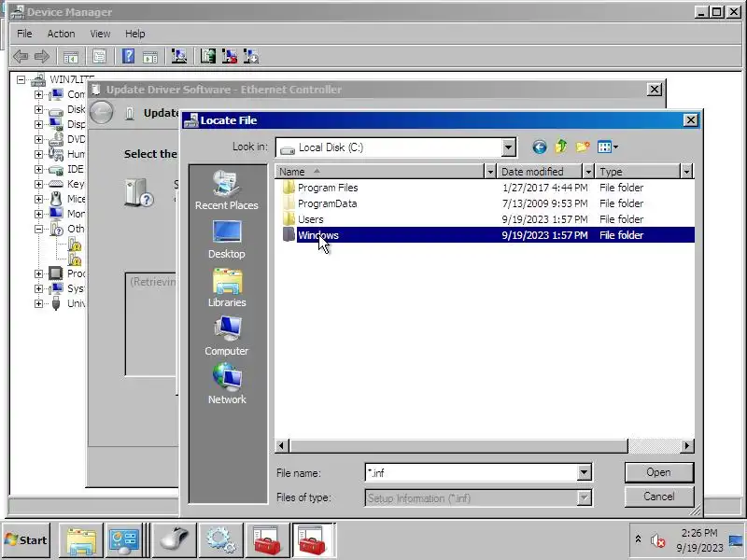The height and width of the screenshot is (560, 747).
Task: Expand Universal Serial Bus node in tree
Action: (38, 303)
